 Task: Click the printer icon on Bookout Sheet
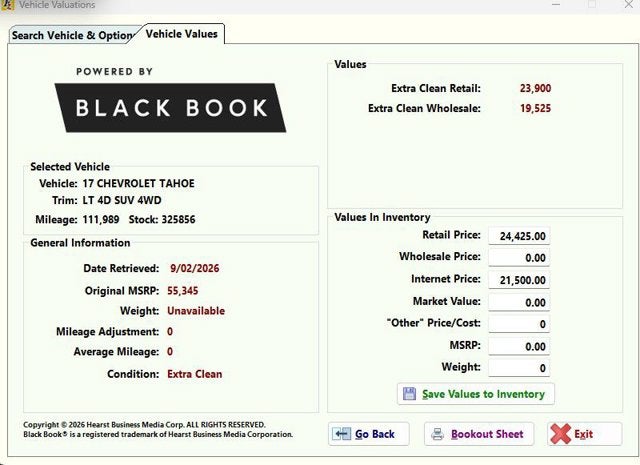(x=437, y=434)
